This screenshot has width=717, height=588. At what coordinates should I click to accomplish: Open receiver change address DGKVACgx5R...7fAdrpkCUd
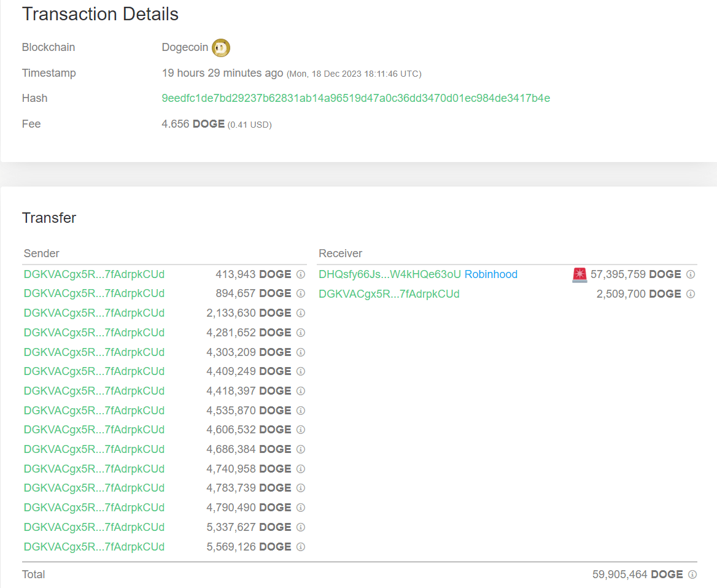[x=389, y=294]
